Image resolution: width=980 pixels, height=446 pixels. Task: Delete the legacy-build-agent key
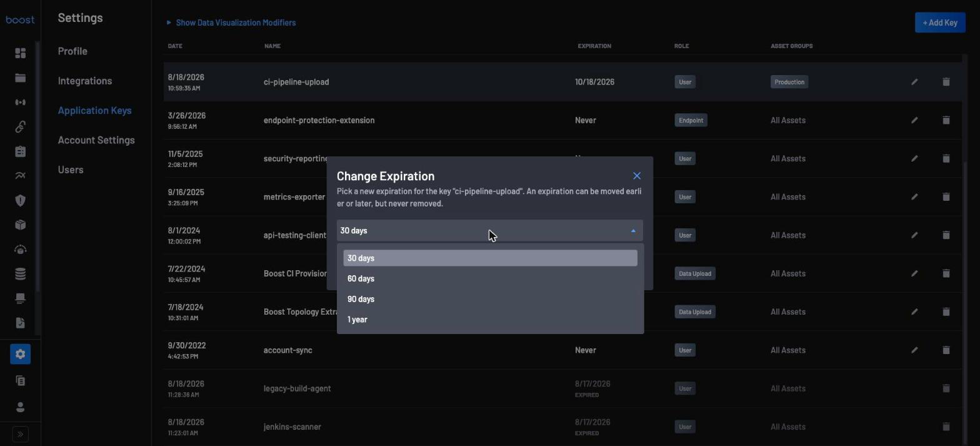point(946,388)
